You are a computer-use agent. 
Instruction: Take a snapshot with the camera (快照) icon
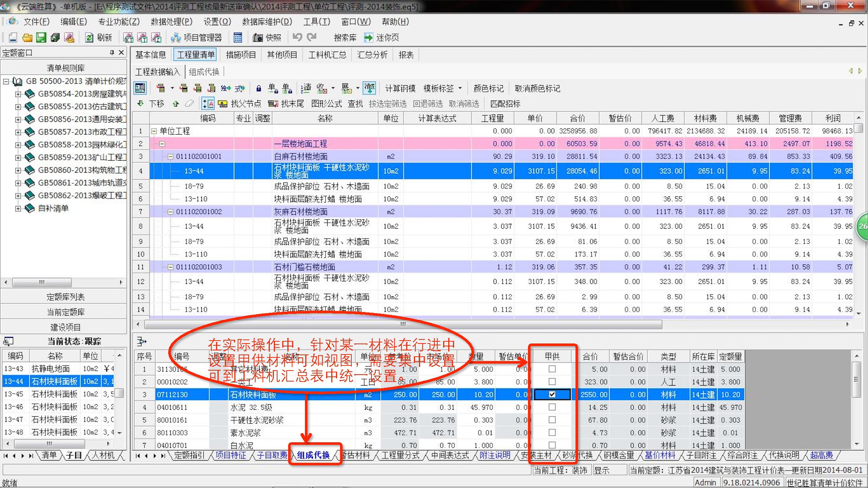point(258,37)
